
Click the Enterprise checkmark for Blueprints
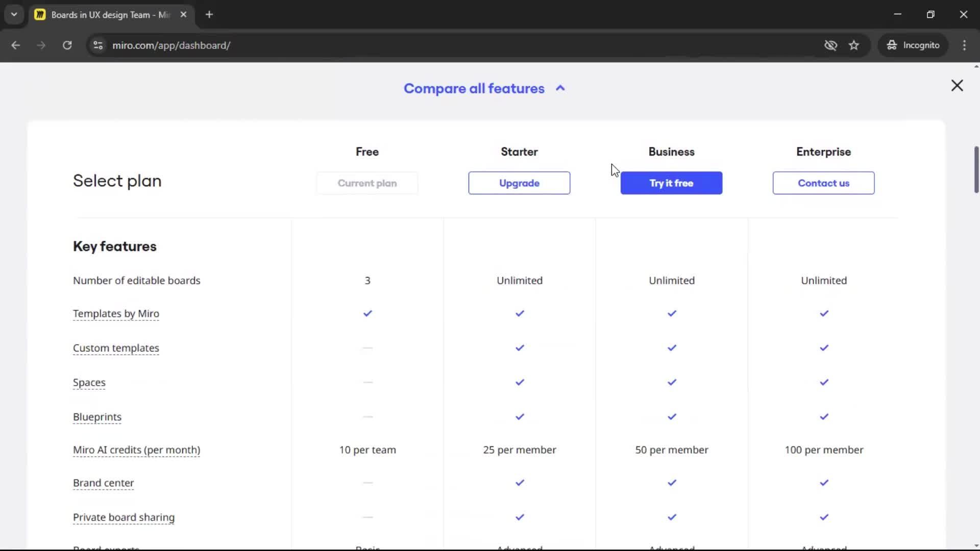click(824, 417)
